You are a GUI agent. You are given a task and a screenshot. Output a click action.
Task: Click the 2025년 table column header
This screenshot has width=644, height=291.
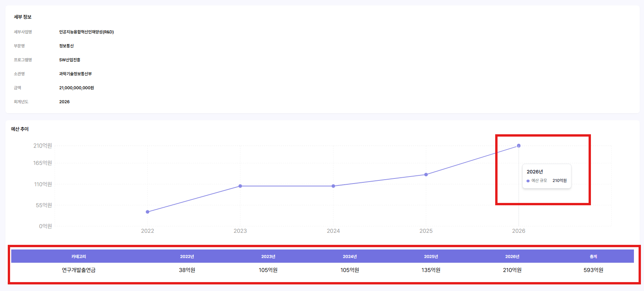pyautogui.click(x=431, y=256)
